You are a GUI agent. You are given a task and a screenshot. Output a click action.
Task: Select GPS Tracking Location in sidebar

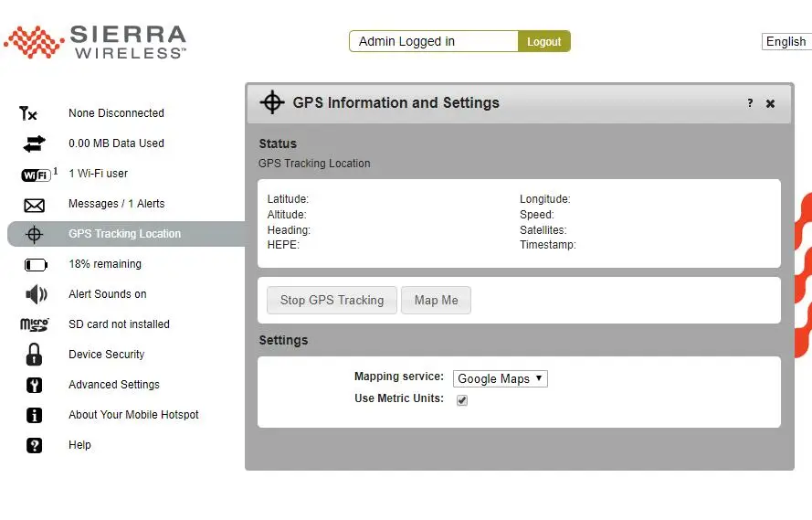[x=124, y=234]
